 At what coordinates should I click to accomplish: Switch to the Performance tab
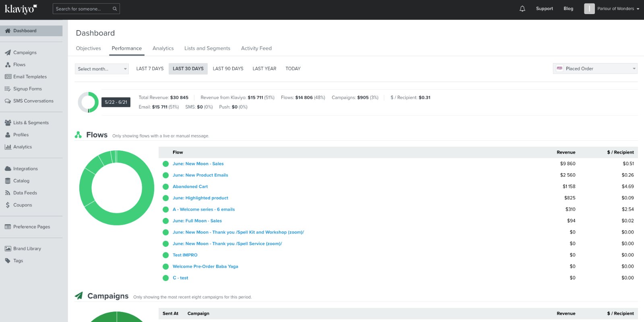tap(127, 48)
